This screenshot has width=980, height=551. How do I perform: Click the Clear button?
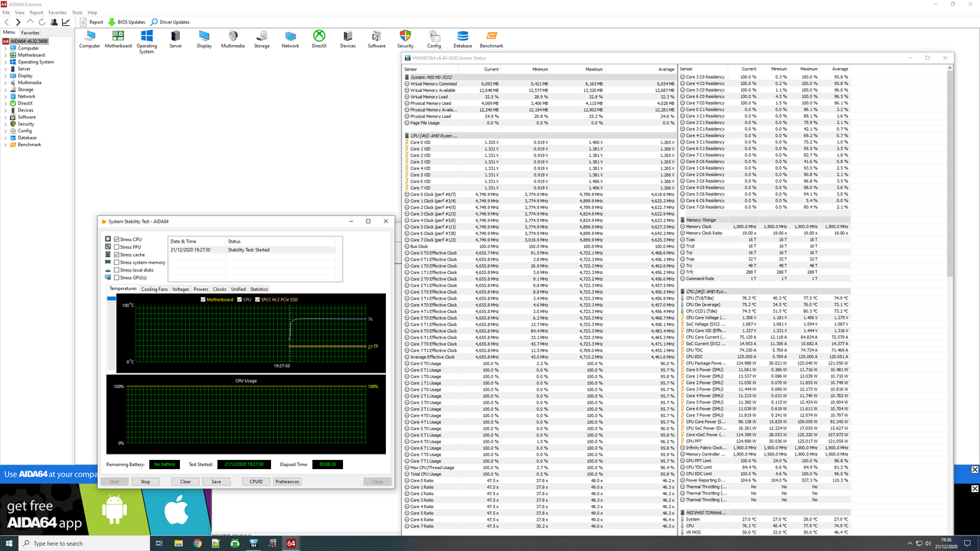185,481
